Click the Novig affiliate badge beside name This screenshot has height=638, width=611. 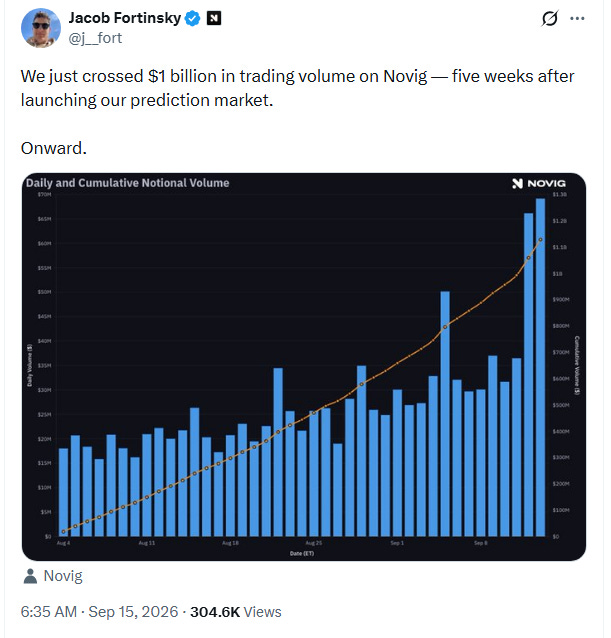214,18
